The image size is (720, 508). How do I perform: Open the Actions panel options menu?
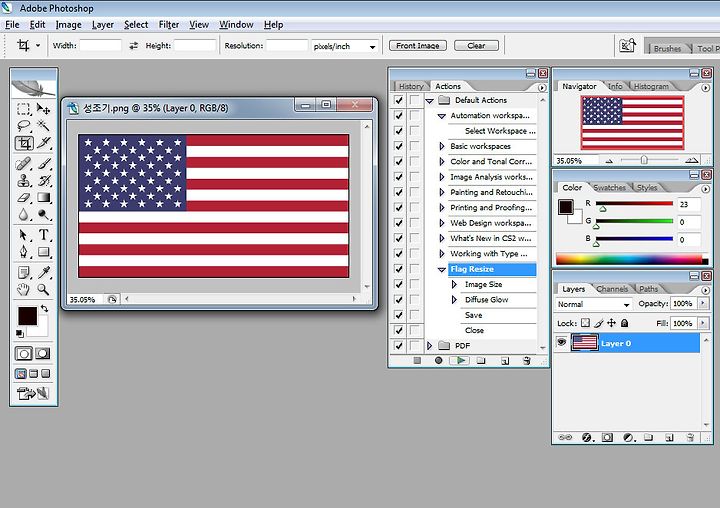pyautogui.click(x=542, y=87)
